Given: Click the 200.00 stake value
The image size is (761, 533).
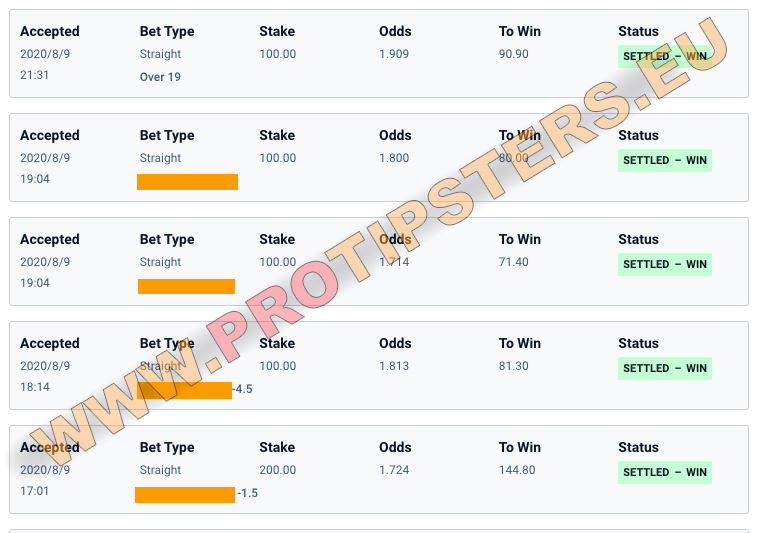Looking at the screenshot, I should pyautogui.click(x=277, y=470).
